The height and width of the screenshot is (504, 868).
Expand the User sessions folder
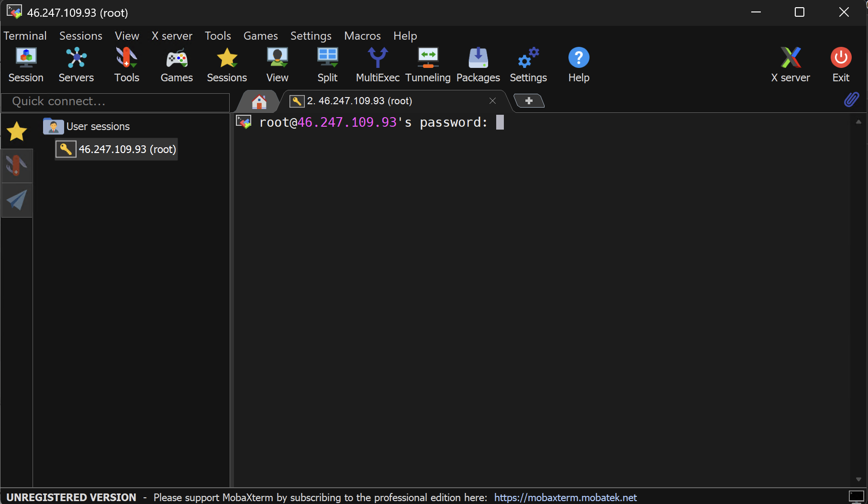click(87, 126)
